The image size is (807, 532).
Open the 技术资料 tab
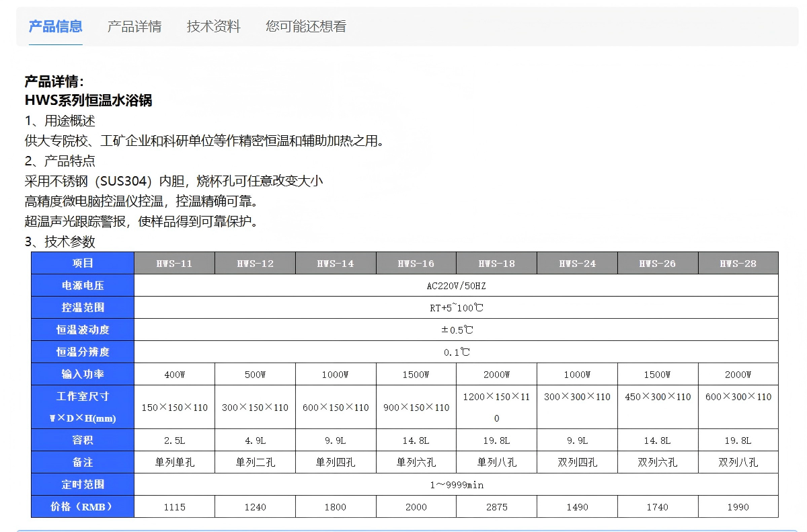213,27
